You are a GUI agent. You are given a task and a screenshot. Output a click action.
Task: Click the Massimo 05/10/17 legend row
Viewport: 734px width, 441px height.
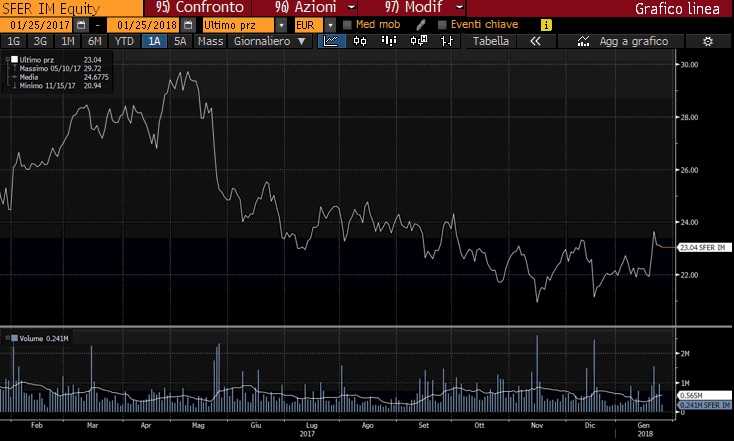coord(59,68)
